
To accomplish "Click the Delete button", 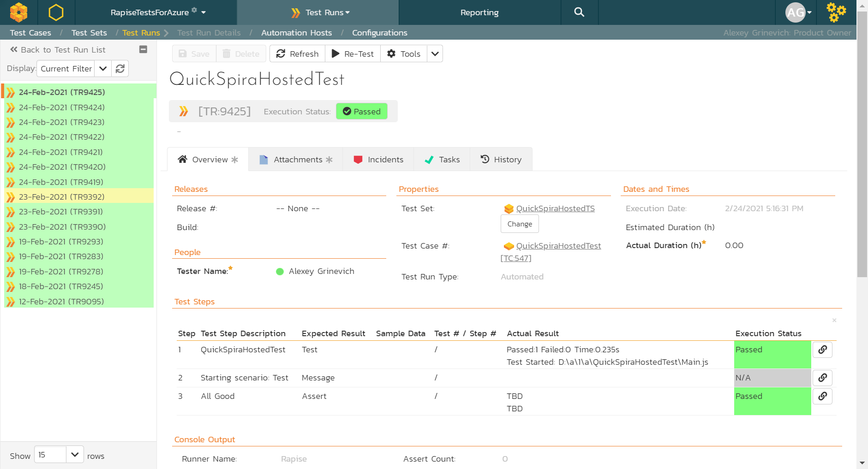I will click(x=241, y=53).
